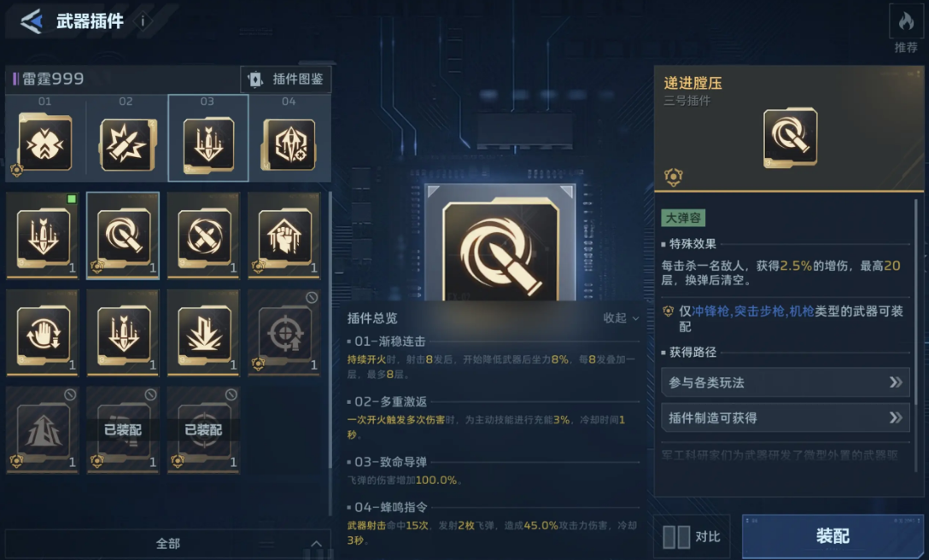Toggle the 对比 compare option
Image resolution: width=929 pixels, height=560 pixels.
point(692,537)
